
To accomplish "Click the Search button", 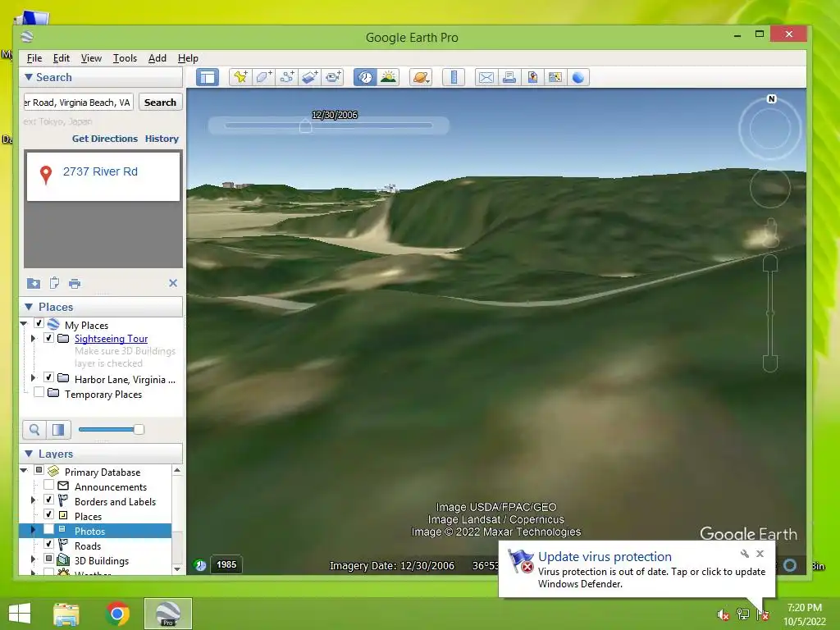I will [x=160, y=102].
